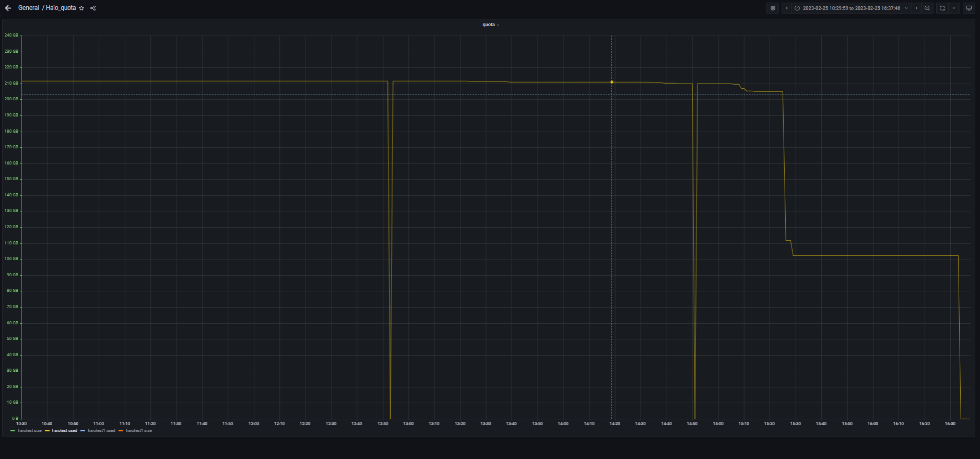This screenshot has height=459, width=980.
Task: Click the back arrow icon
Action: pos(8,8)
